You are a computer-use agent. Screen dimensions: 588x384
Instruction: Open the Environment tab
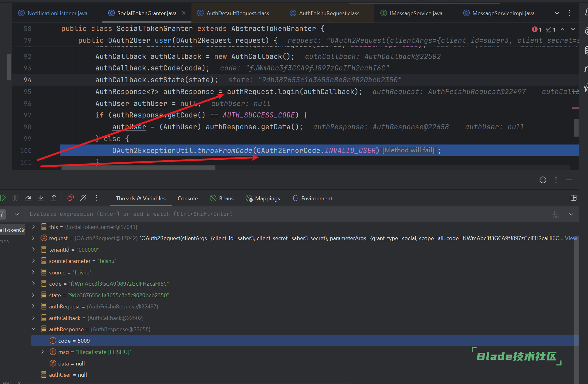(x=312, y=198)
